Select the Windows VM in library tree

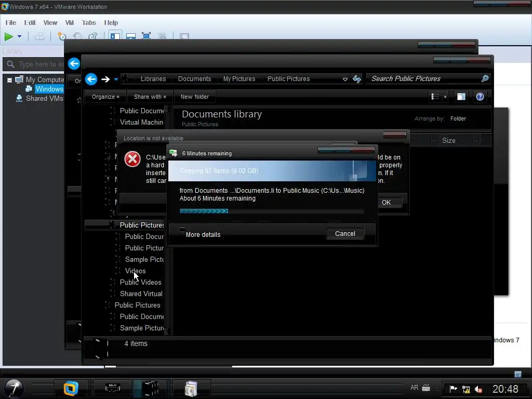tap(49, 89)
